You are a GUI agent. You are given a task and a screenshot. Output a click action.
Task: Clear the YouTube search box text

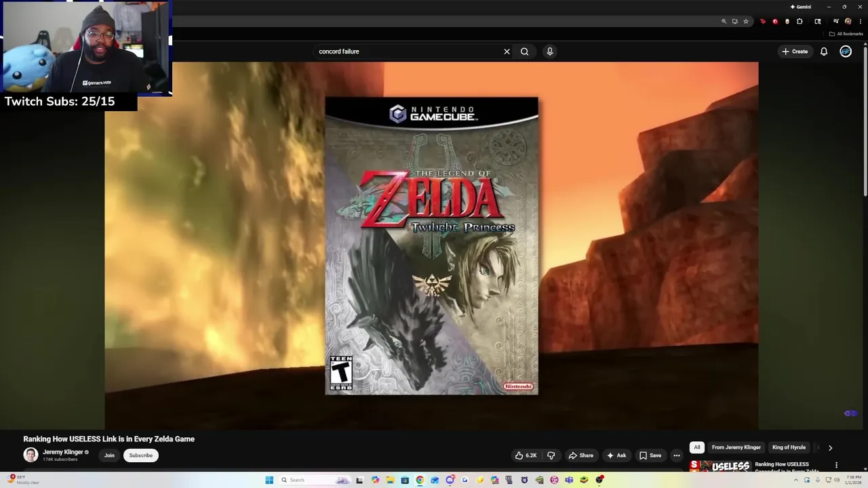click(507, 52)
